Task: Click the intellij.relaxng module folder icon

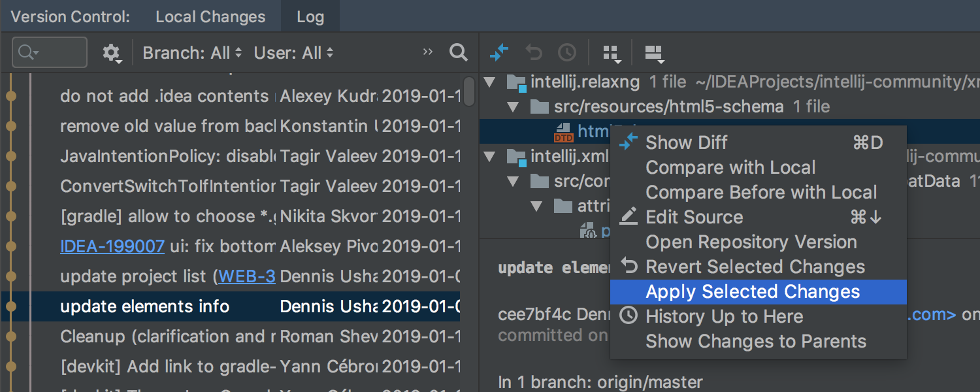Action: pyautogui.click(x=516, y=82)
